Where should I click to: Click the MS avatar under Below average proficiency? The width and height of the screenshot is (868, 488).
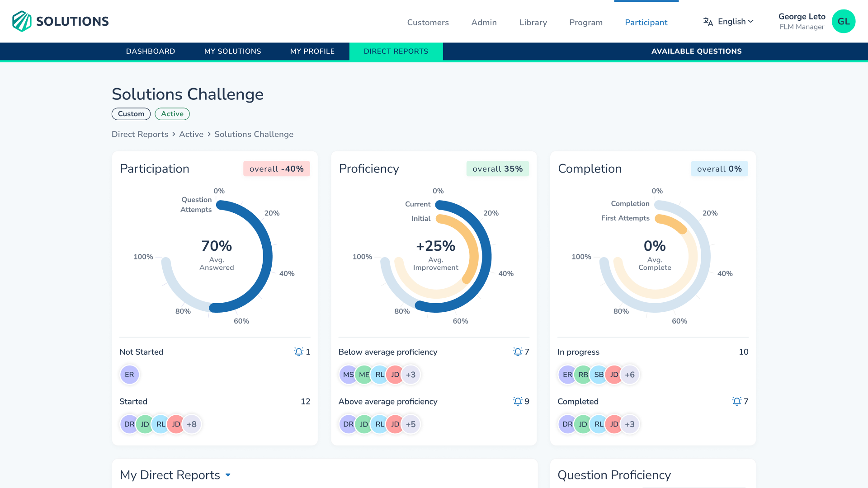348,375
